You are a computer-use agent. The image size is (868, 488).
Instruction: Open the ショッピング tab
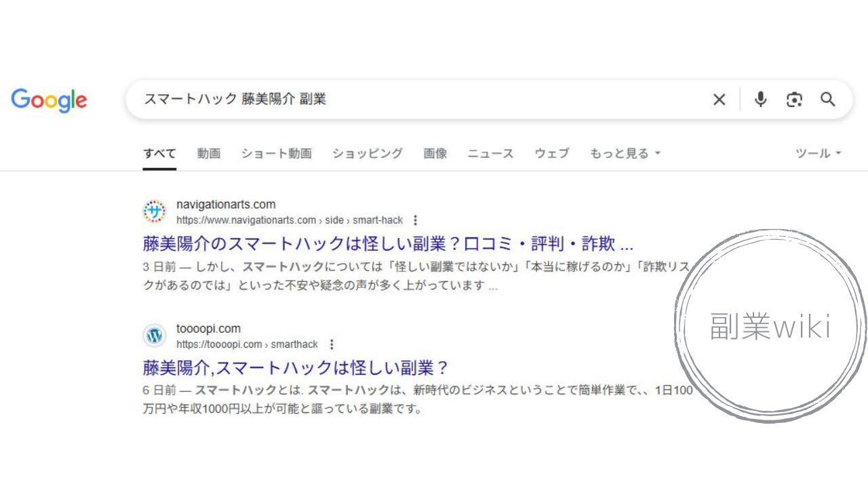click(x=368, y=153)
